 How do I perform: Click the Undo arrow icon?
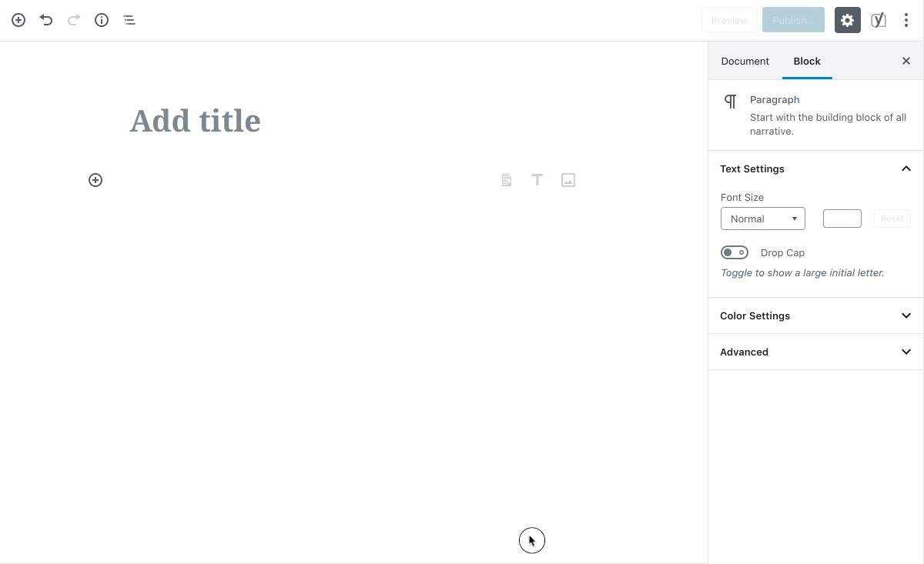[x=46, y=20]
